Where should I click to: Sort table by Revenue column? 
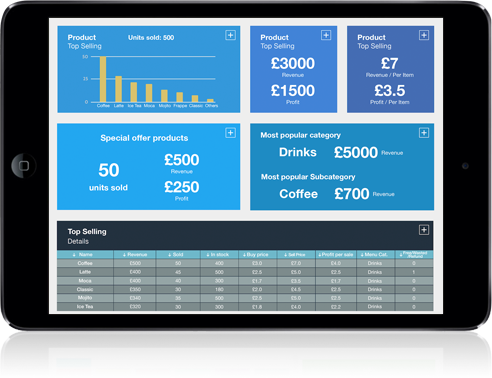tap(135, 254)
